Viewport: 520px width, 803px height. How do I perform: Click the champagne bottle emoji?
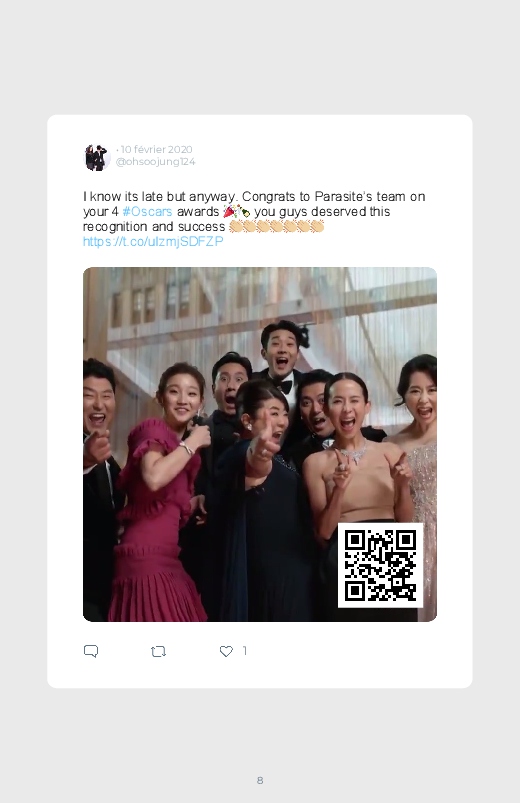pyautogui.click(x=243, y=212)
